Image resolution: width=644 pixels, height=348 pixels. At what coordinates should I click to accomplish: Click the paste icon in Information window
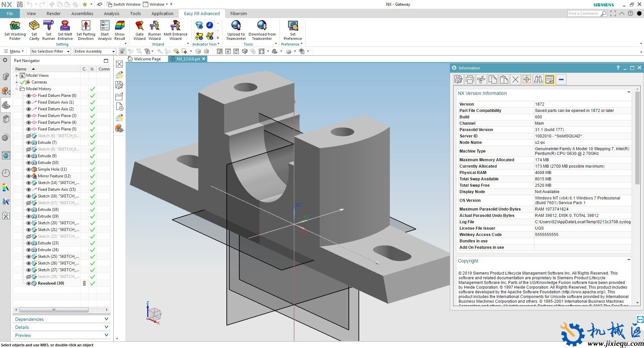[504, 79]
